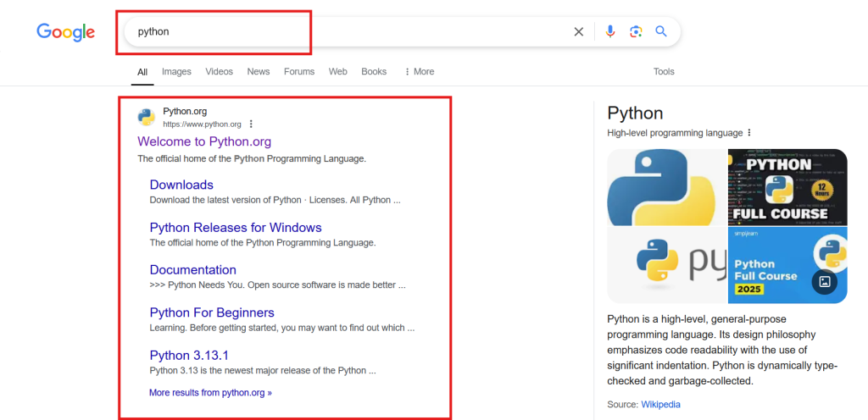This screenshot has width=868, height=420.
Task: Clear the search box with the X icon
Action: pyautogui.click(x=579, y=32)
